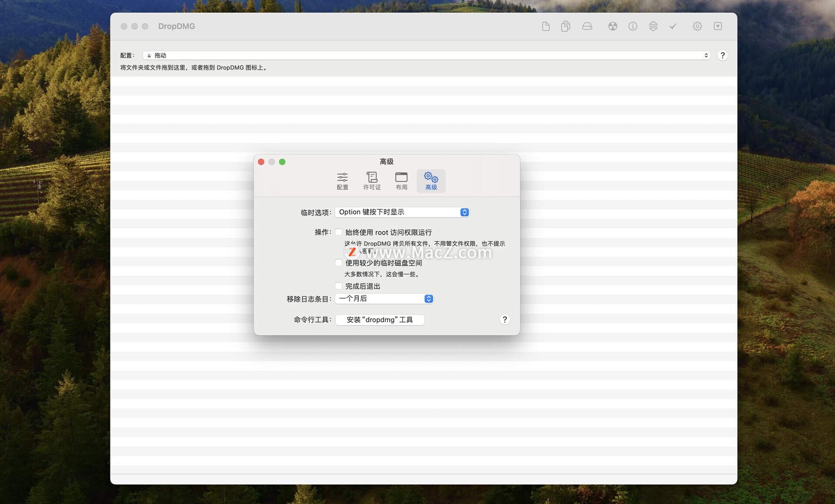Image resolution: width=835 pixels, height=504 pixels.
Task: Enable 使用较少的临时磁盘空间 checkbox
Action: click(338, 262)
